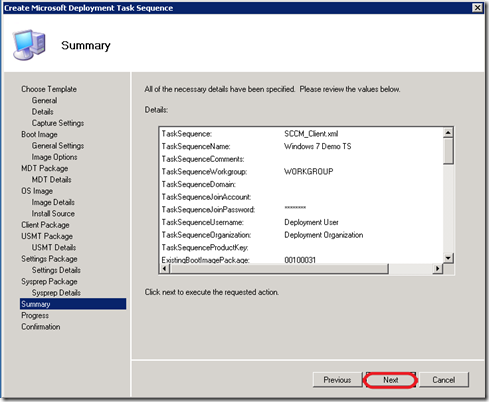Open Capture Settings step
Image resolution: width=489 pixels, height=402 pixels.
(x=58, y=123)
